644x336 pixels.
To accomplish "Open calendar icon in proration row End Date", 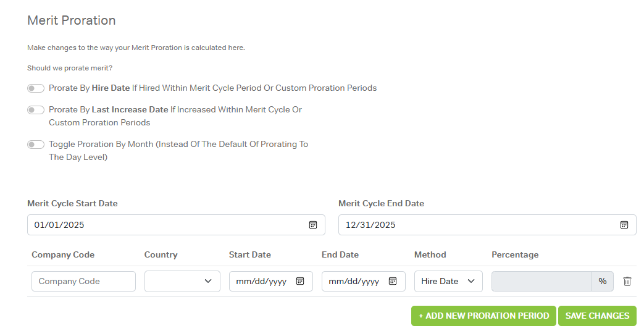I will [393, 281].
